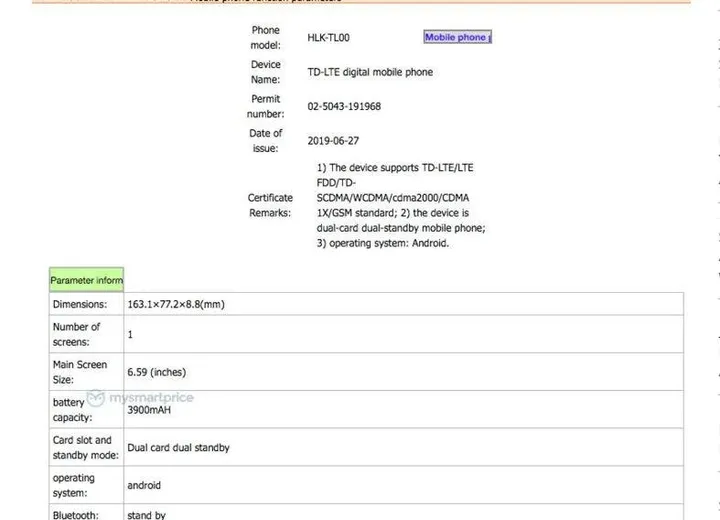
Task: Click the certificate remarks paragraph text
Action: click(400, 205)
